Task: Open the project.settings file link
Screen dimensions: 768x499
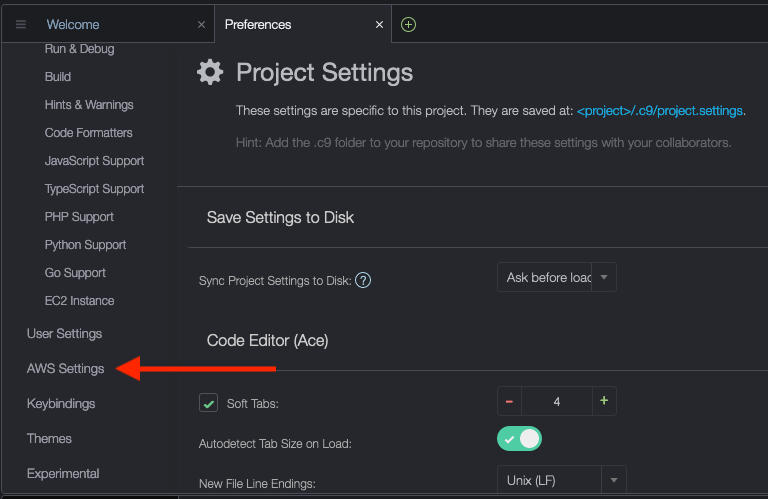Action: [660, 110]
